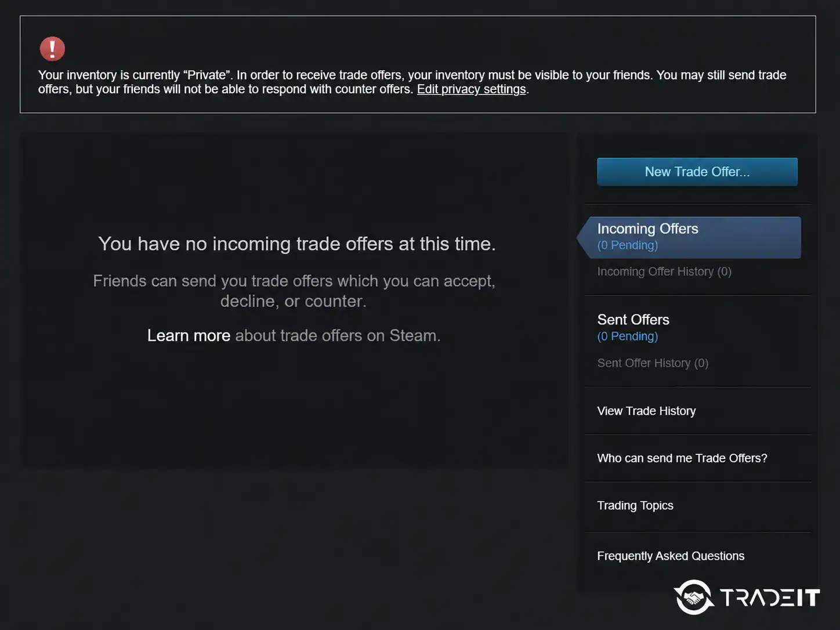The image size is (840, 630).
Task: Click the (0 Pending) text under Incoming Offers
Action: (628, 245)
